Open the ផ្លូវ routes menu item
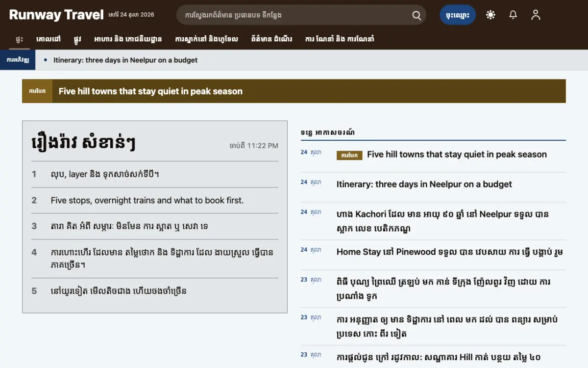Screen dimensions: 588x368 (x=77, y=39)
